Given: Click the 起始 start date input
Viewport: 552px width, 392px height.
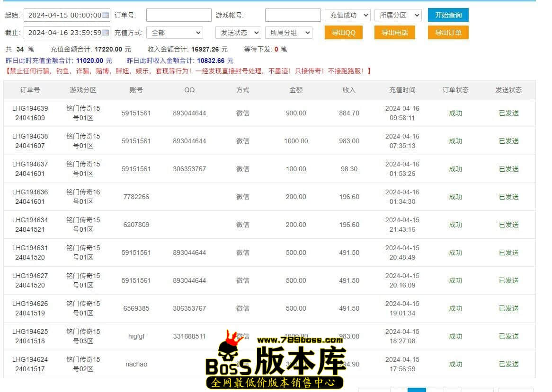Looking at the screenshot, I should pos(63,15).
